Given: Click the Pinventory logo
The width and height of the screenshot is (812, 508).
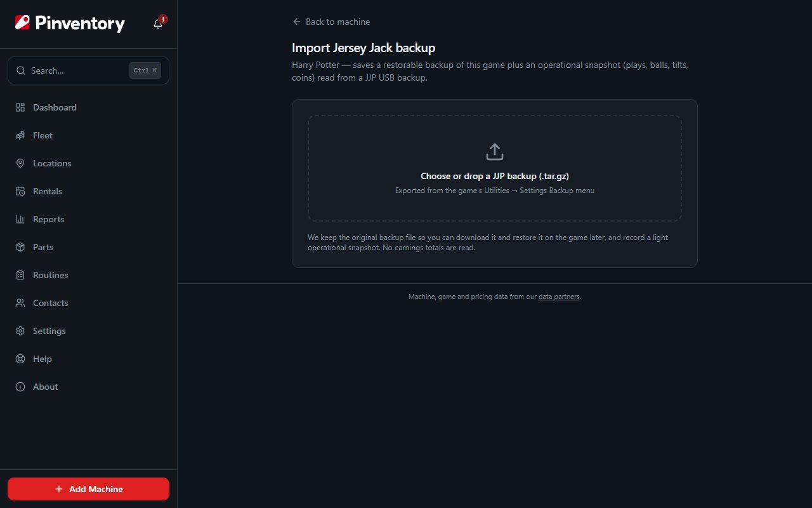Looking at the screenshot, I should [x=70, y=23].
